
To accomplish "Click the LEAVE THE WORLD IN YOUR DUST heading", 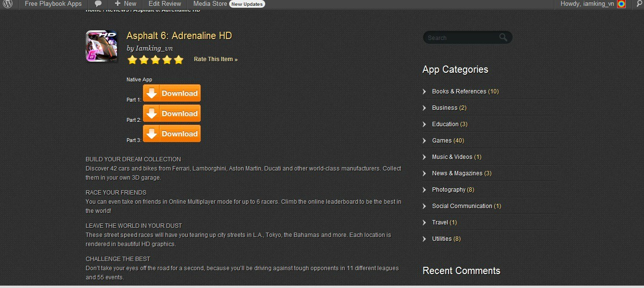I will click(x=134, y=226).
